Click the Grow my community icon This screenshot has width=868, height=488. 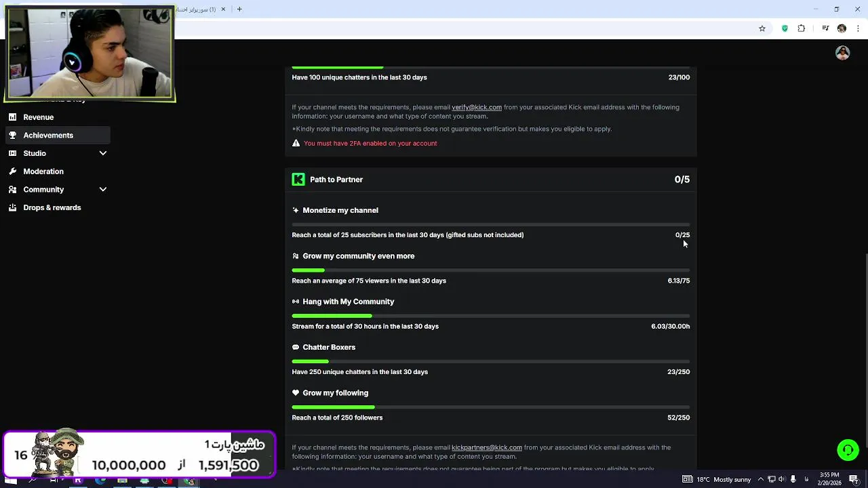point(296,256)
